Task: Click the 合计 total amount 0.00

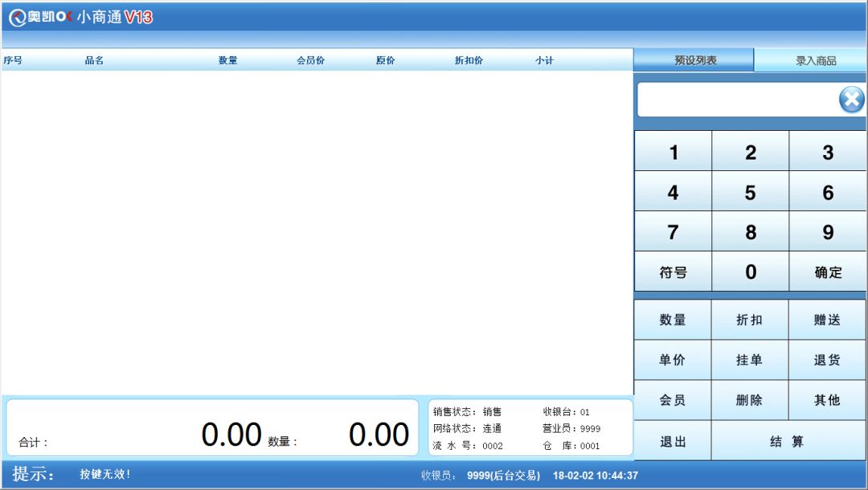Action: click(231, 434)
